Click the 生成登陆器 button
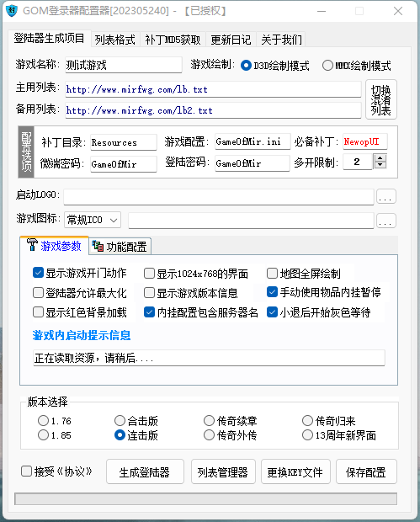The height and width of the screenshot is (522, 420). [x=145, y=471]
